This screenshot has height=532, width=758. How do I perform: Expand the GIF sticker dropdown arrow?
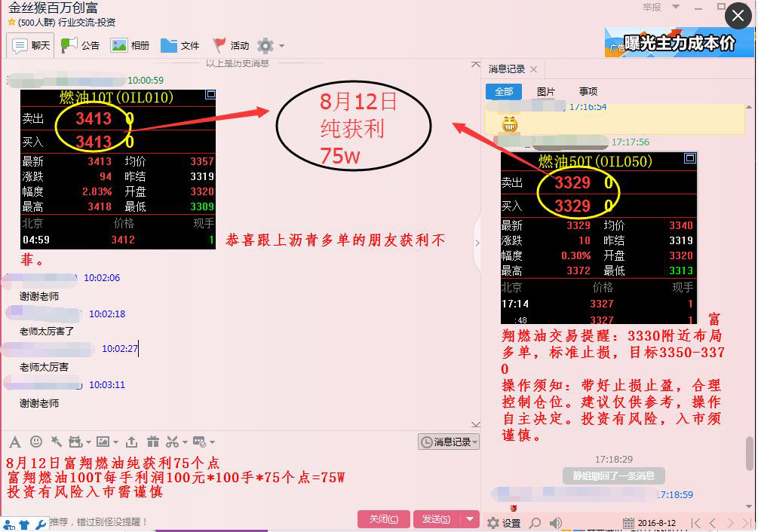pos(88,442)
